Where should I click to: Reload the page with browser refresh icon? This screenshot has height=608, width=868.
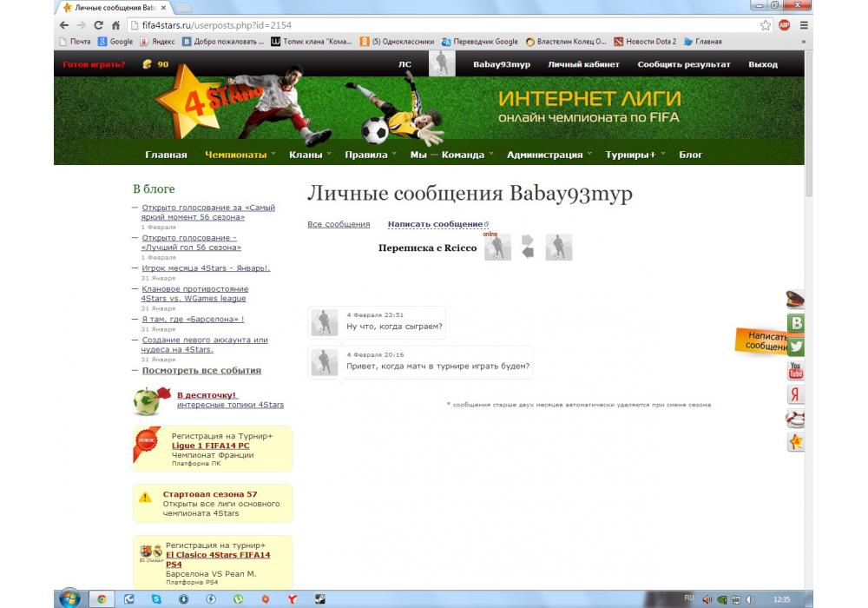coord(98,25)
